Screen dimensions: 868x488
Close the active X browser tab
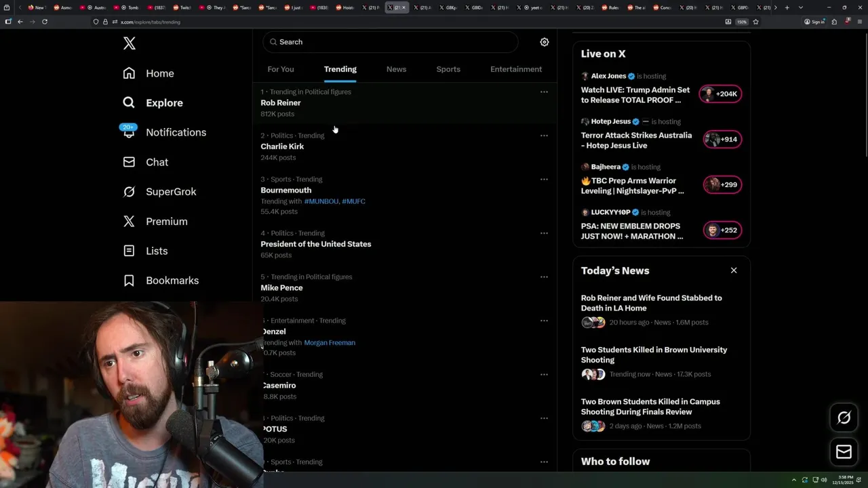point(403,7)
